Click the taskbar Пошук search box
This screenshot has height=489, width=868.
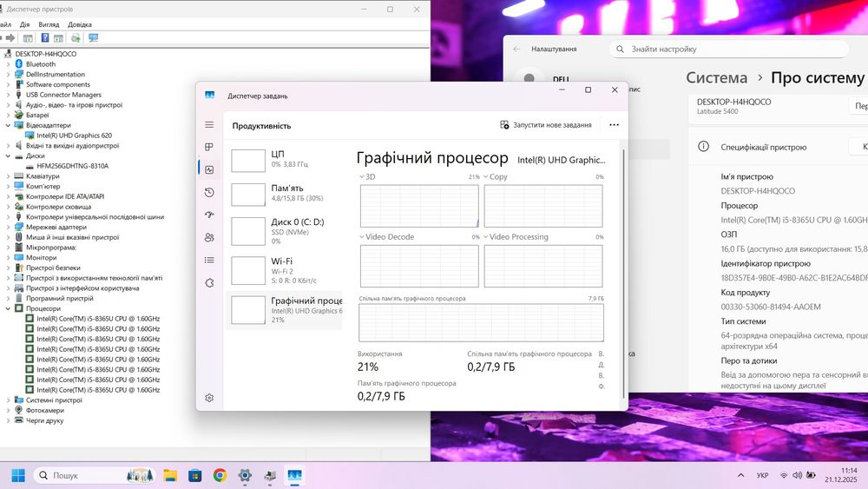[x=94, y=475]
